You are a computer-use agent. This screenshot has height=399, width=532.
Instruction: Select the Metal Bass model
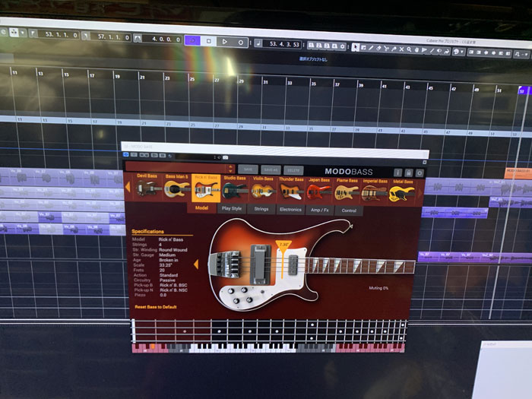(403, 193)
